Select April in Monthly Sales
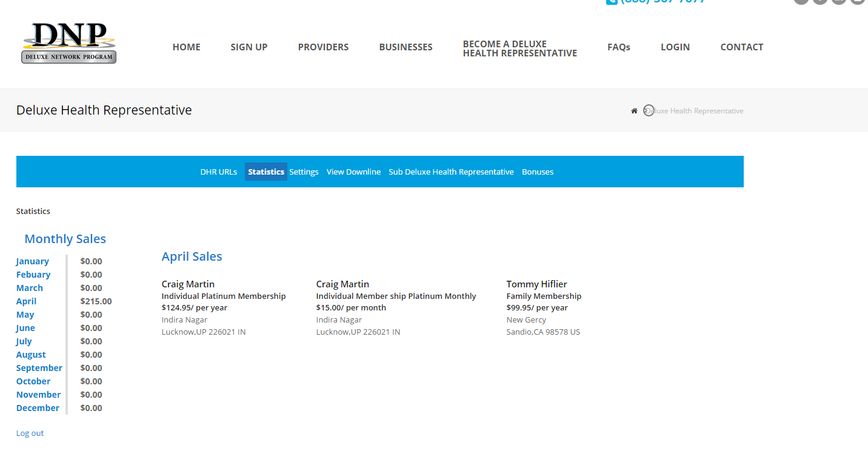868x465 pixels. pos(26,301)
